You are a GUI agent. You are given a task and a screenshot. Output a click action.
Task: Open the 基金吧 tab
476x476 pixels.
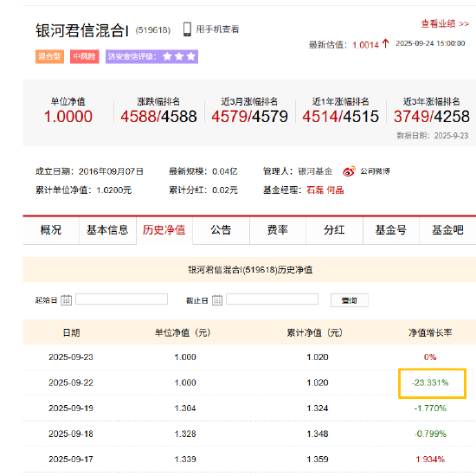pyautogui.click(x=447, y=230)
